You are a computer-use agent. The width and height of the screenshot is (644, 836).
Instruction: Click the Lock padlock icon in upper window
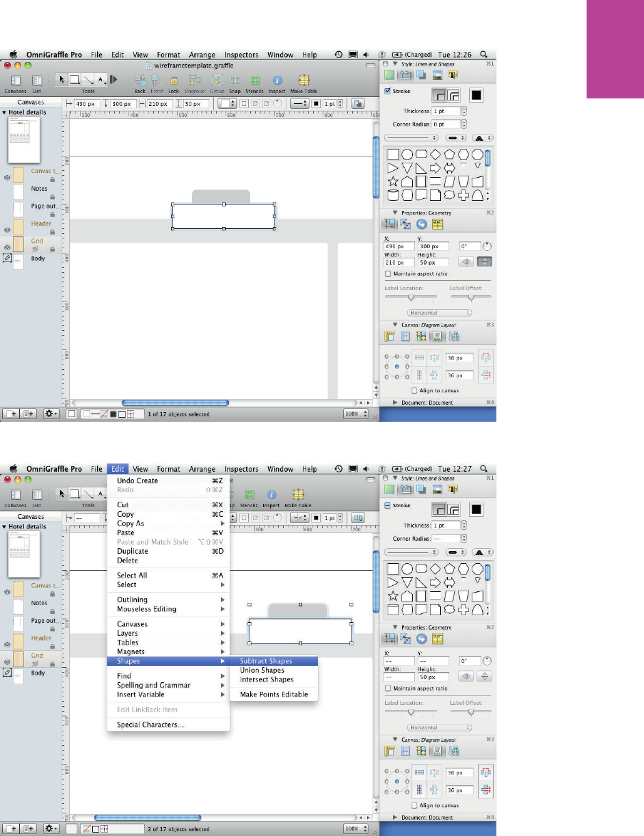pos(174,79)
